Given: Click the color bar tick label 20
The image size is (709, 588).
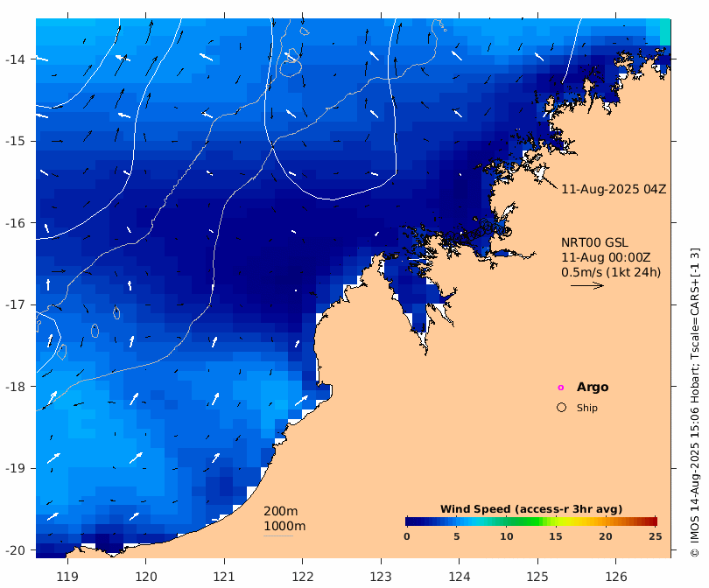Looking at the screenshot, I should coord(606,536).
